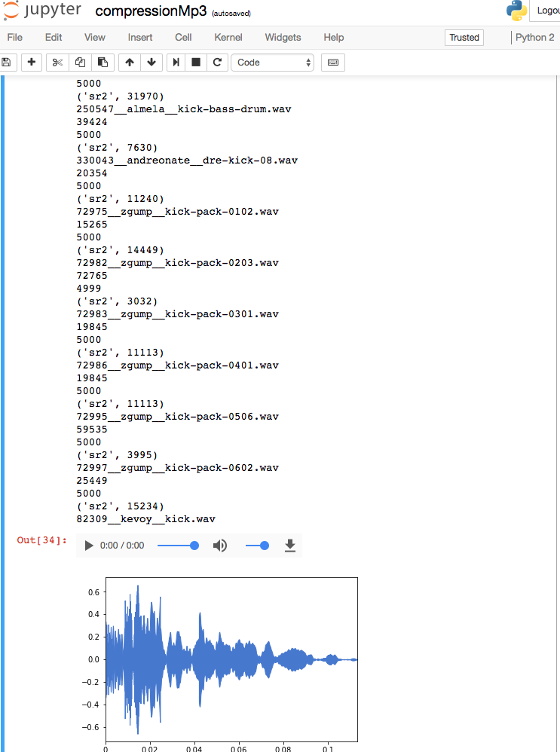Click the Python logo icon
This screenshot has height=752, width=560.
pos(516,11)
